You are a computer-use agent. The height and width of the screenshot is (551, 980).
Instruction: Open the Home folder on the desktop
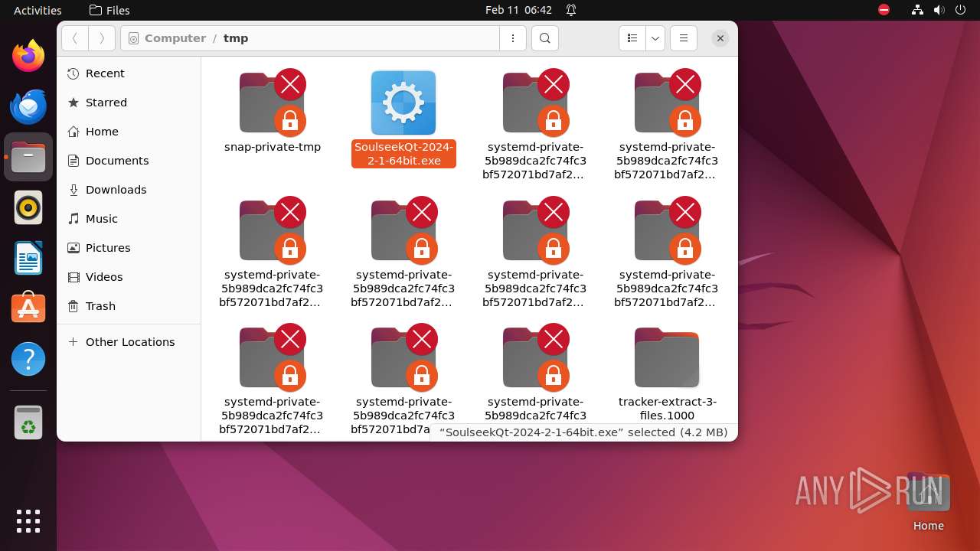point(928,503)
